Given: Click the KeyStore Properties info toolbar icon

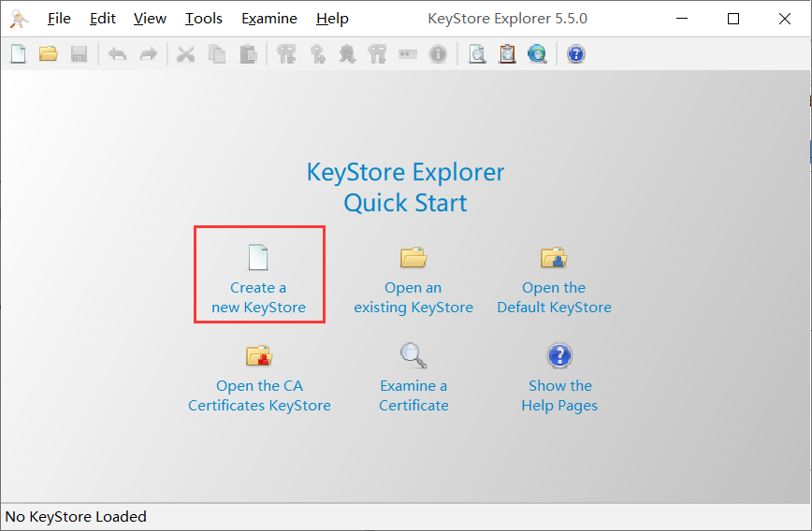Looking at the screenshot, I should click(x=438, y=54).
